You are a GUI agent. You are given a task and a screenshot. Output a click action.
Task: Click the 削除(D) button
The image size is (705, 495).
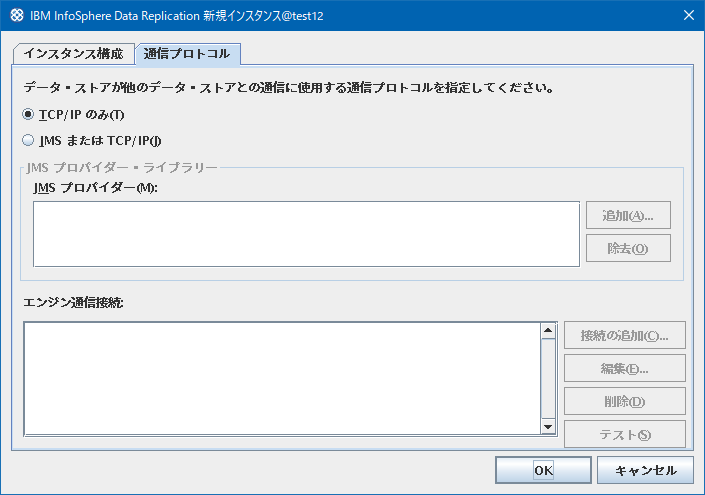tap(625, 401)
